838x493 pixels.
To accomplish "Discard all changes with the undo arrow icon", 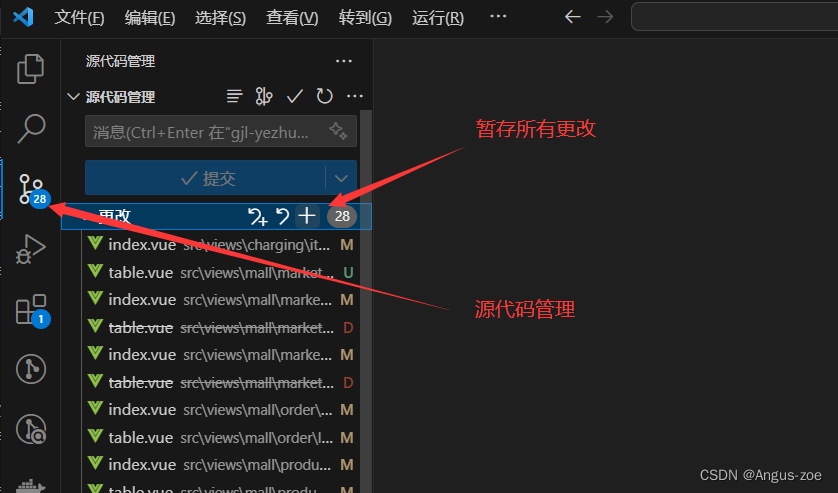I will [x=282, y=216].
